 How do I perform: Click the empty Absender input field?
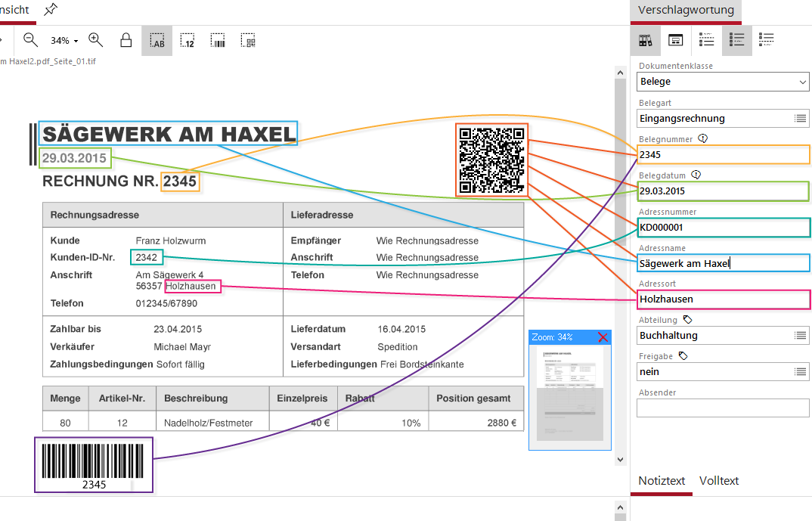click(x=722, y=408)
